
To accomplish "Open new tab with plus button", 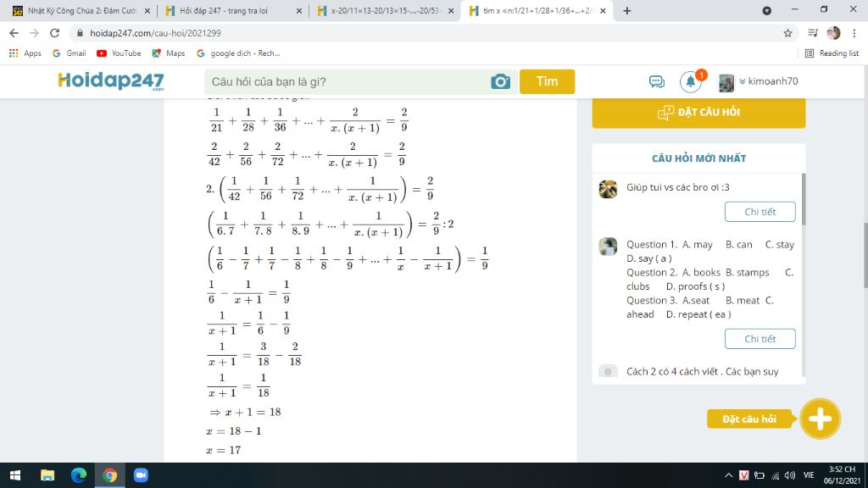I will [x=626, y=10].
